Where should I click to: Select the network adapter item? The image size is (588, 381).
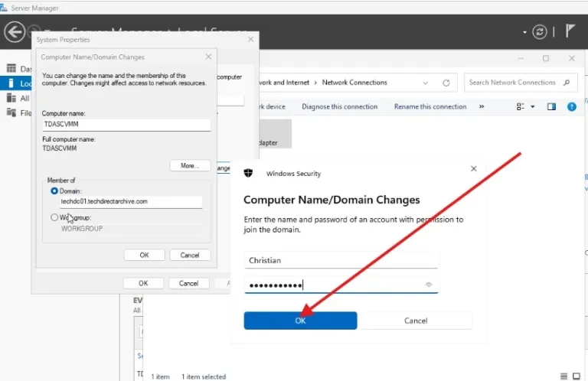[x=275, y=134]
